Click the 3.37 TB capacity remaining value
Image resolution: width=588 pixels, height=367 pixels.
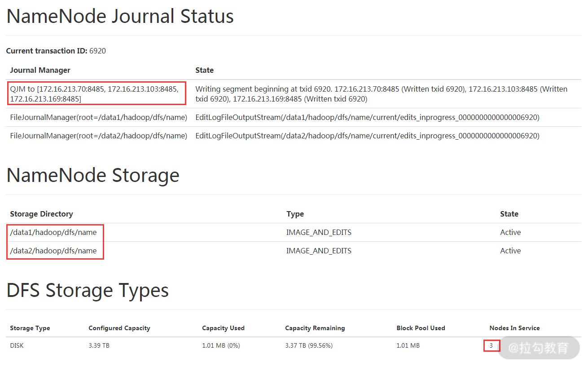308,345
